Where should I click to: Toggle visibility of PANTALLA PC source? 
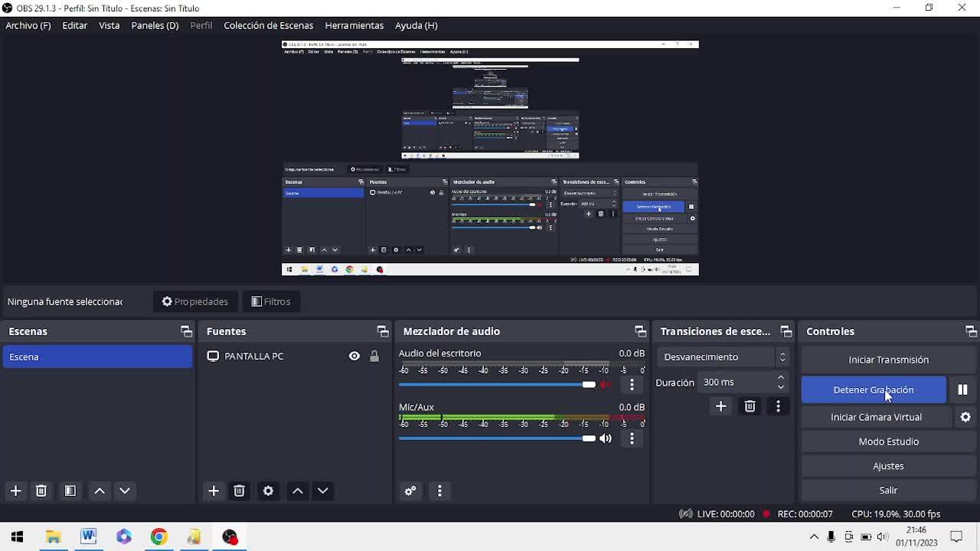(x=354, y=356)
